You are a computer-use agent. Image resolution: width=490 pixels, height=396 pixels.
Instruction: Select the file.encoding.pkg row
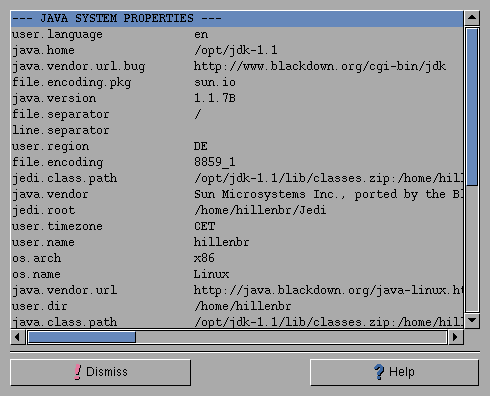point(237,82)
